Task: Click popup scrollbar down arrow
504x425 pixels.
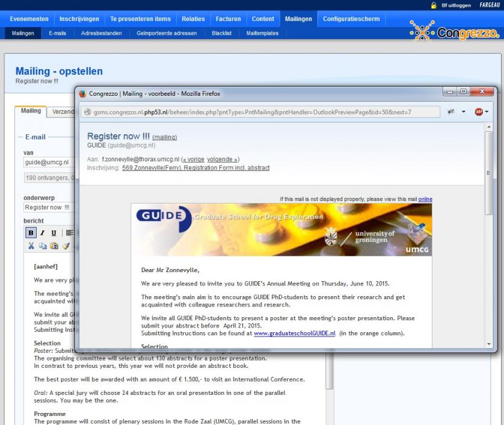Action: point(489,344)
